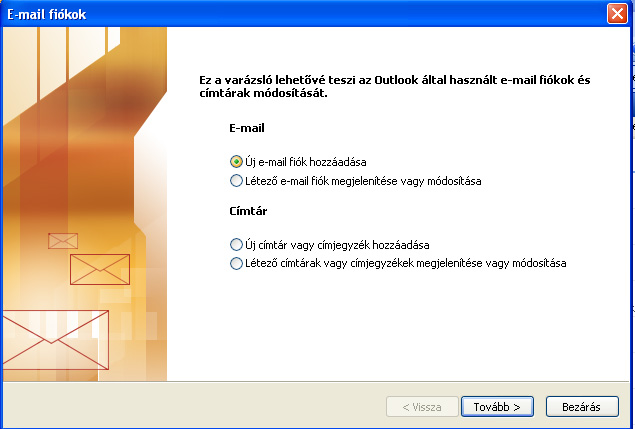Click the disabled "< Vissza" button
Viewport: 635px width, 429px height.
(x=422, y=407)
